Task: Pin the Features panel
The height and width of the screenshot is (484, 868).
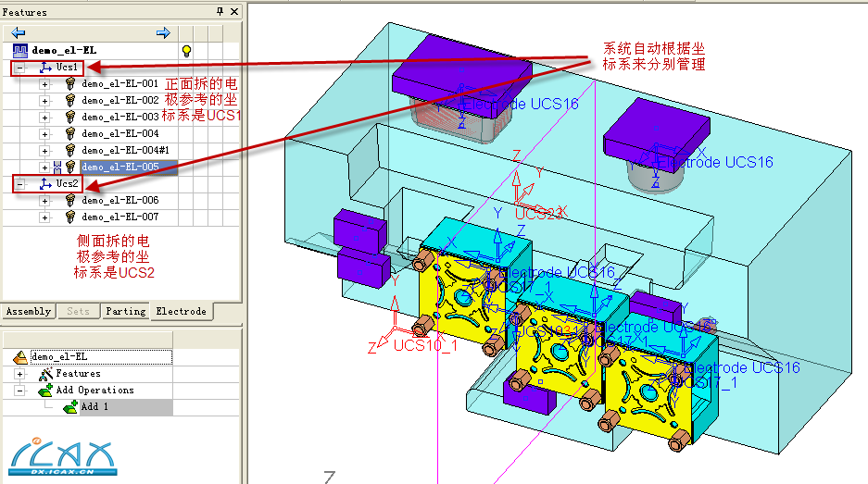Action: (x=220, y=11)
